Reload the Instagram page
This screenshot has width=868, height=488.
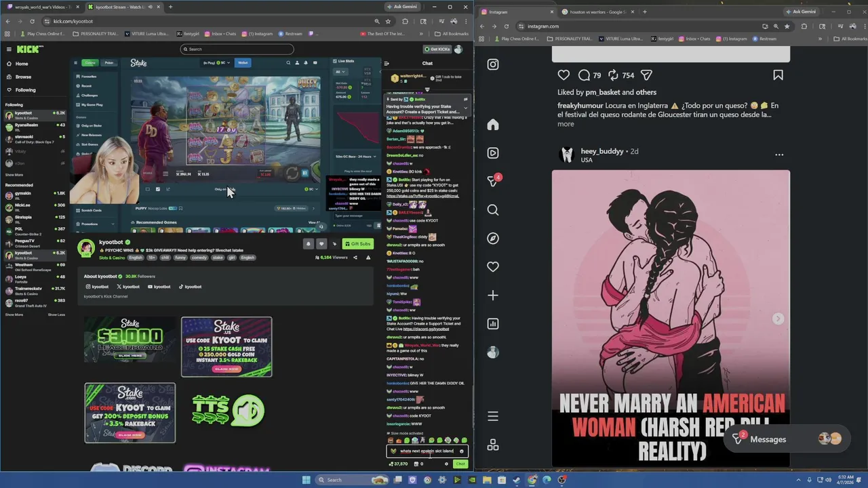[506, 26]
